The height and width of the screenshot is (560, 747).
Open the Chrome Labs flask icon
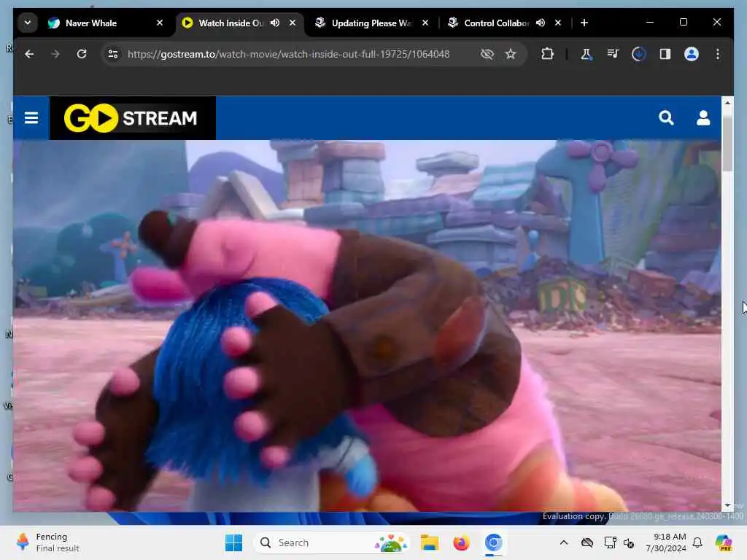[586, 54]
